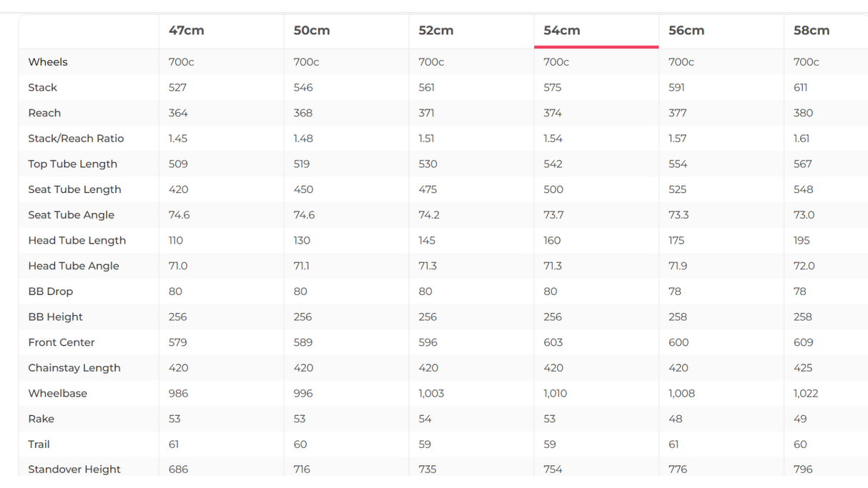Image resolution: width=868 pixels, height=488 pixels.
Task: Select the 47cm size column header
Action: 187,31
